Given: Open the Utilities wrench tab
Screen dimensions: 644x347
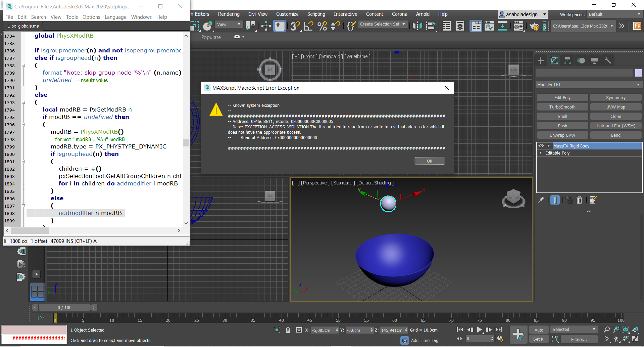Looking at the screenshot, I should pos(608,60).
